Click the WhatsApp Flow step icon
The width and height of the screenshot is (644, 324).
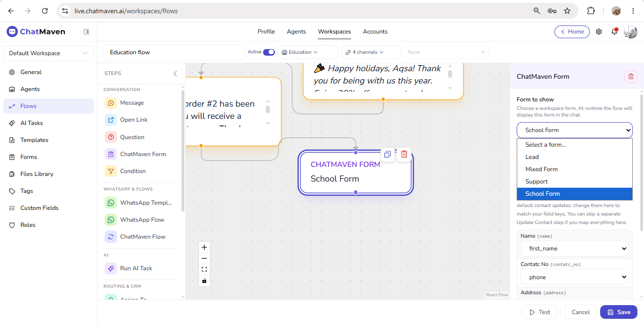(x=111, y=220)
